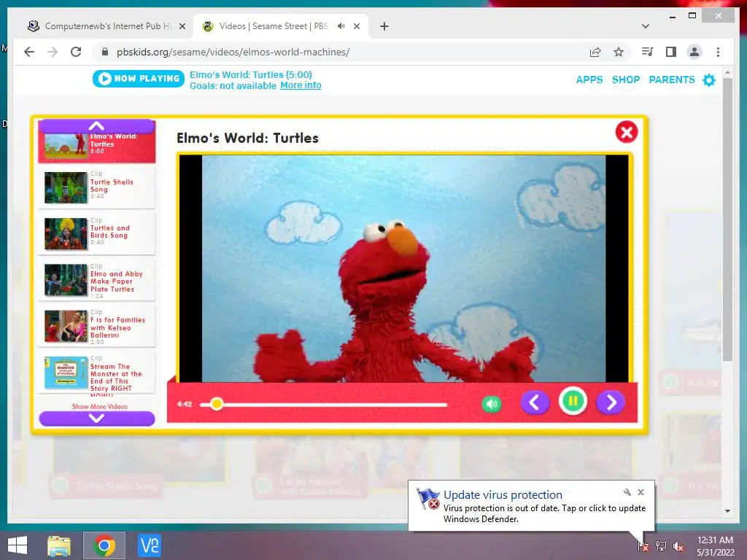Open the network tray icon

[661, 546]
